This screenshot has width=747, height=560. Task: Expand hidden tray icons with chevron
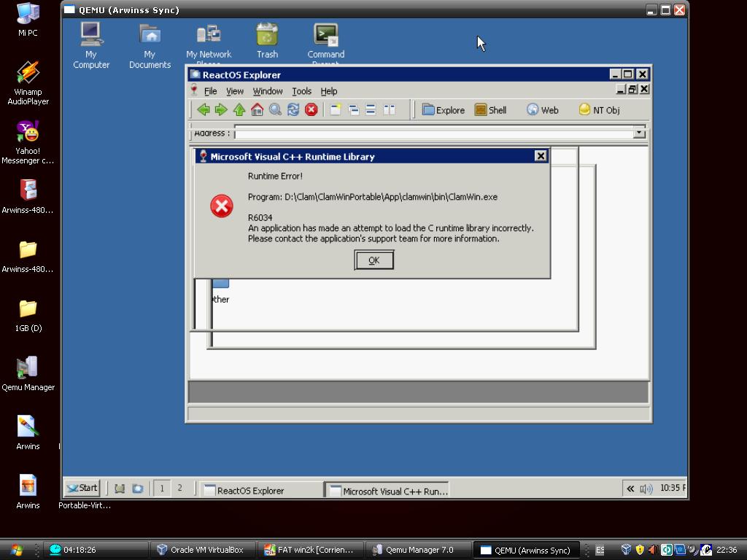tap(630, 489)
